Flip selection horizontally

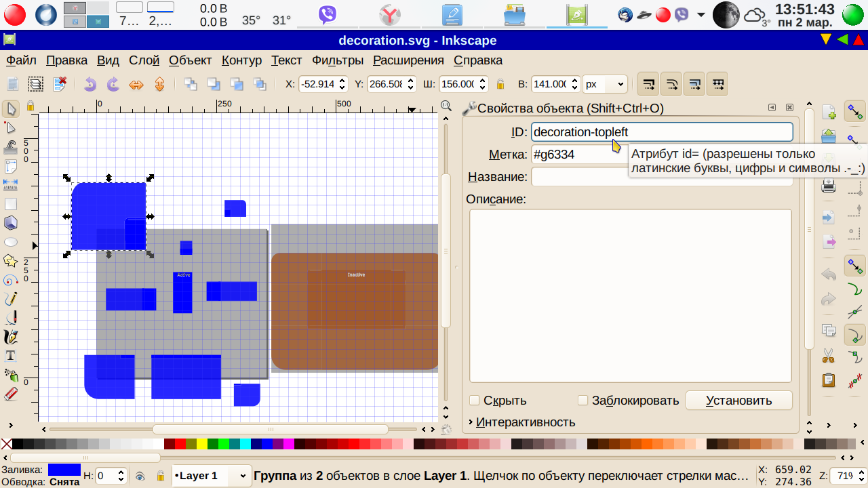tap(136, 84)
